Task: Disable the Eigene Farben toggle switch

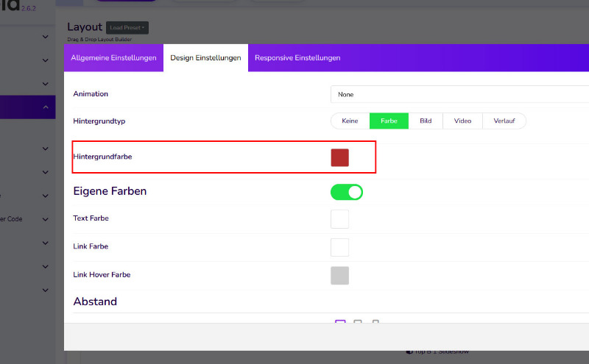Action: [346, 192]
